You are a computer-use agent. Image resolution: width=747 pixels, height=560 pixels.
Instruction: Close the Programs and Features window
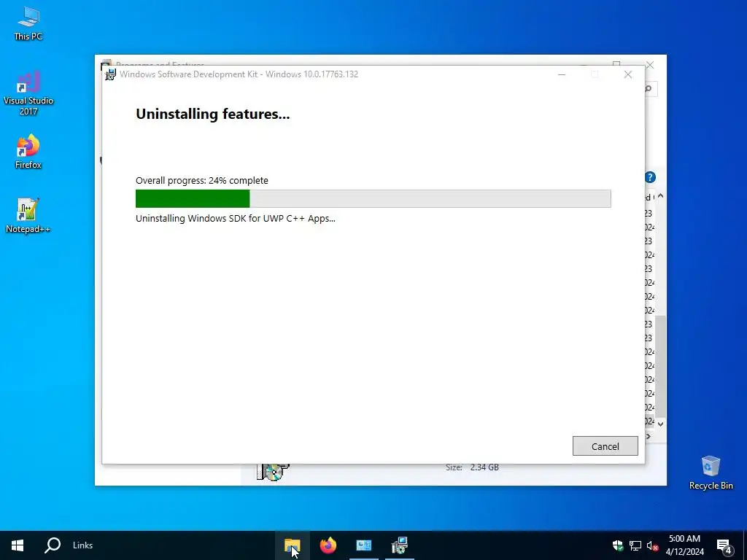pos(650,65)
